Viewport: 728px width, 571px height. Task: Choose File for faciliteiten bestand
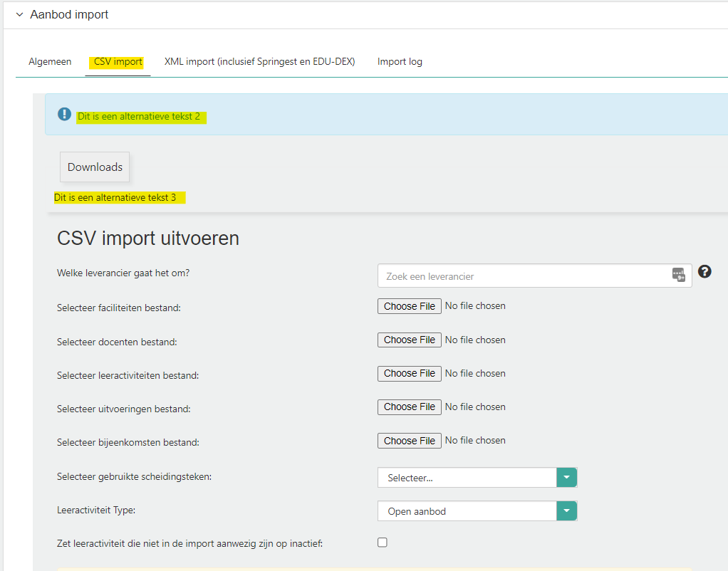click(409, 306)
